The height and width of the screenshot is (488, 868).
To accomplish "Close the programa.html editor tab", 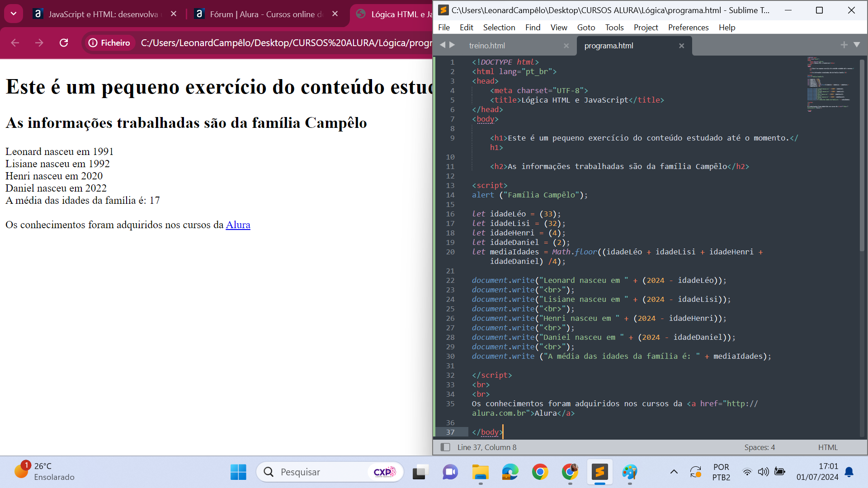I will point(681,46).
